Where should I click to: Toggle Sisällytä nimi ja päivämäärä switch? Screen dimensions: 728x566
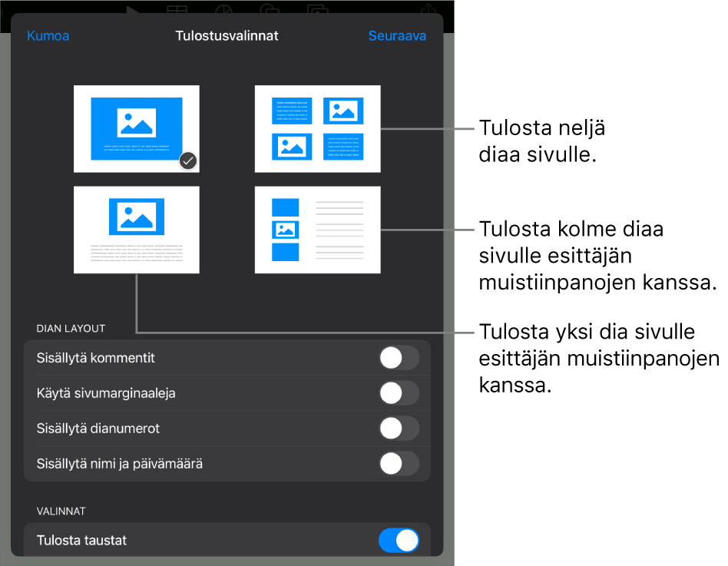pos(399,463)
